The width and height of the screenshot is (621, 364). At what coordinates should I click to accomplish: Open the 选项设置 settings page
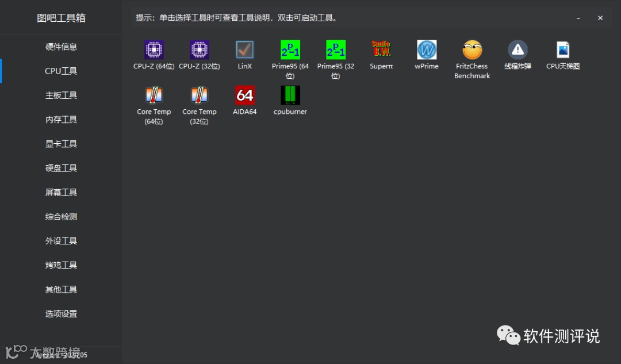61,314
